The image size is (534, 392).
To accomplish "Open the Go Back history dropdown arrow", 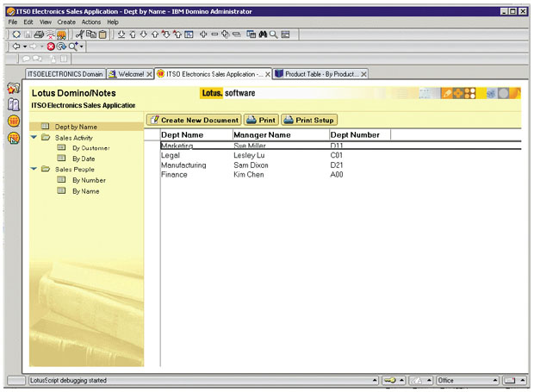I will tap(25, 47).
